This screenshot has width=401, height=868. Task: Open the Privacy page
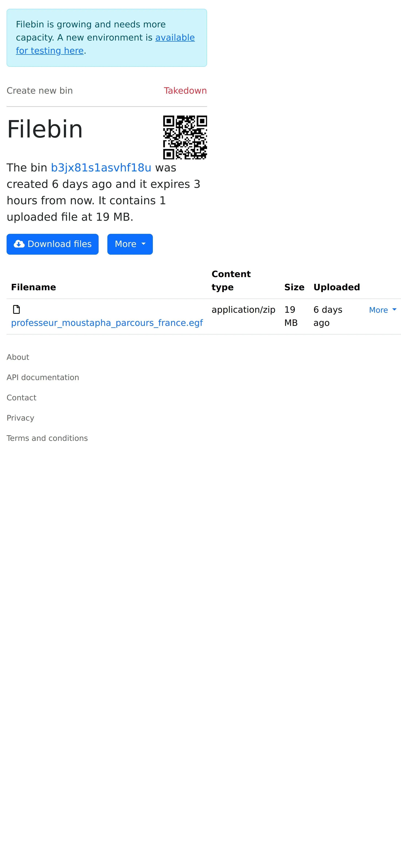click(20, 418)
